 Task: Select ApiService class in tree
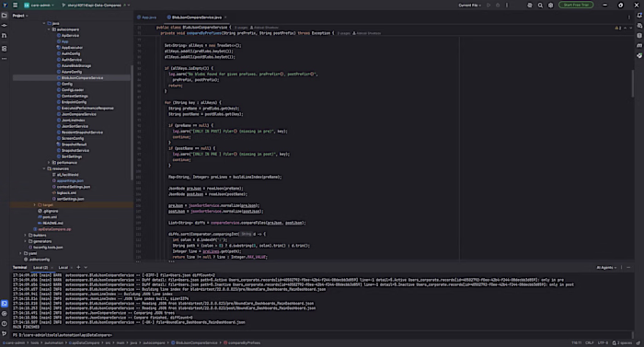tap(70, 35)
